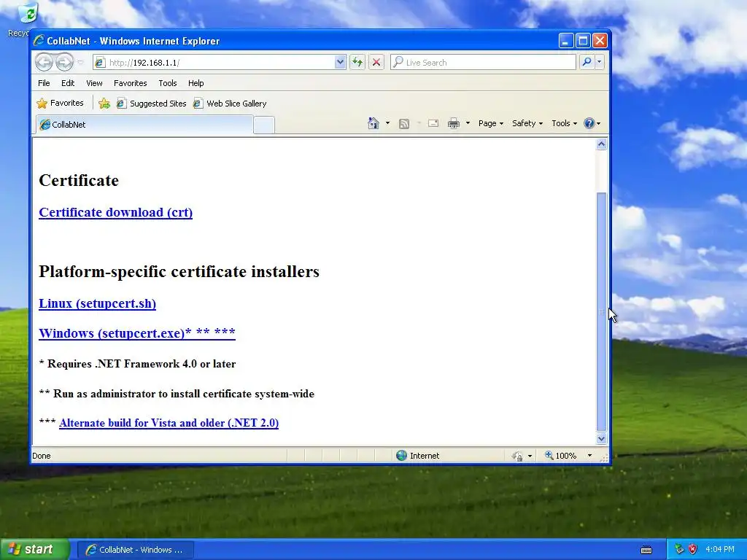Open the Help menu
747x560 pixels.
(x=196, y=83)
